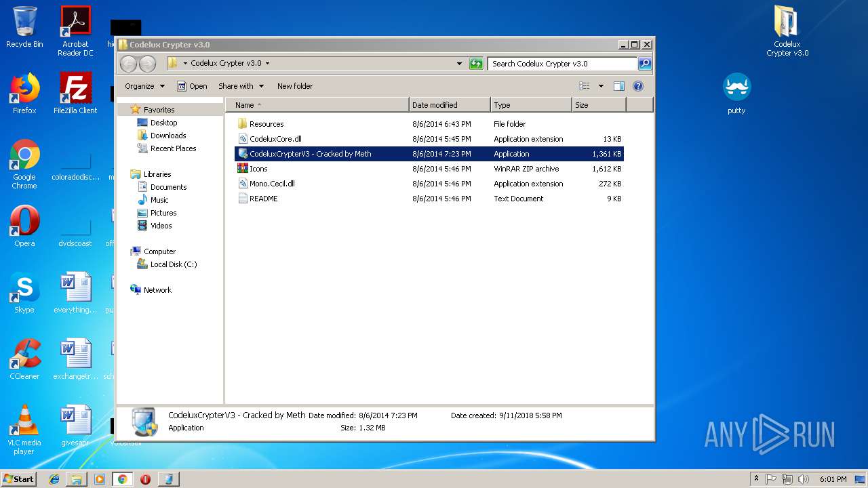
Task: Click the 6:01 PM taskbar clock
Action: pyautogui.click(x=833, y=479)
